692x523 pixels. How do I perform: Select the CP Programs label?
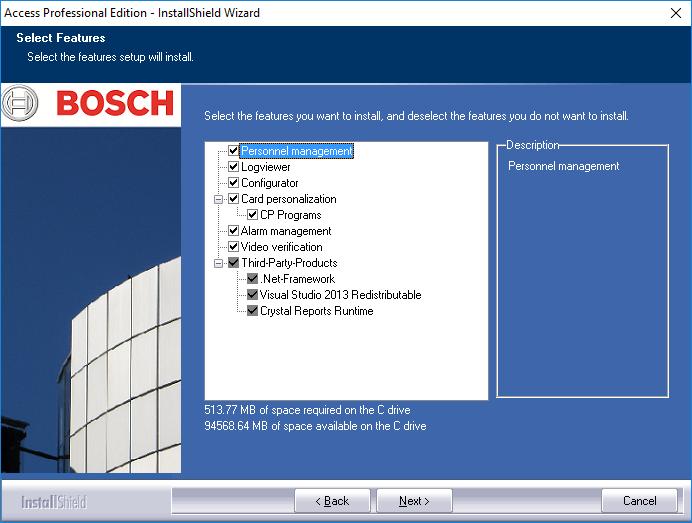coord(291,215)
